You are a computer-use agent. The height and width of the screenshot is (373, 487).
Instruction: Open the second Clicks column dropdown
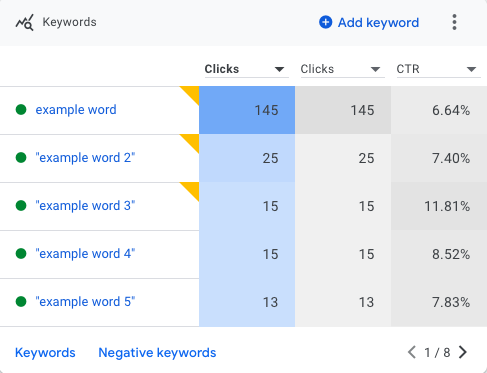point(343,69)
